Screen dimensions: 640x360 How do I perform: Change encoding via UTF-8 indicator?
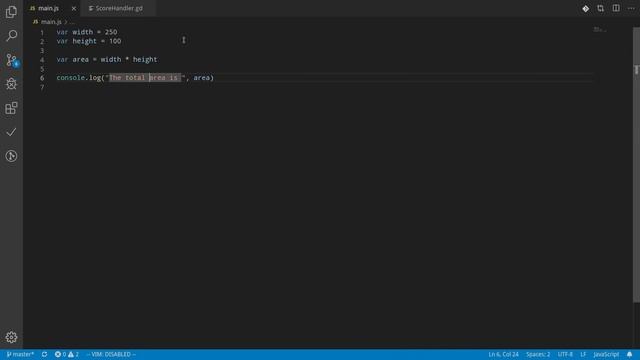(x=565, y=354)
